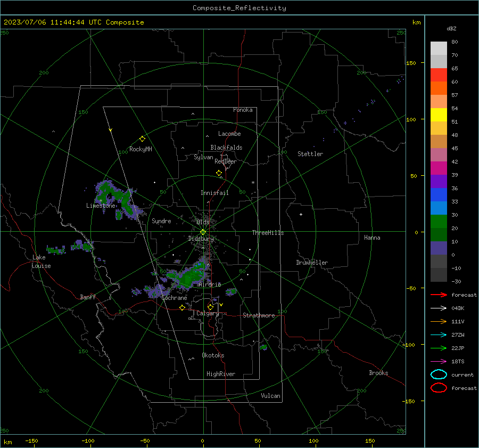479x448 pixels.
Task: Click the Lacombe city label
Action: pos(229,134)
